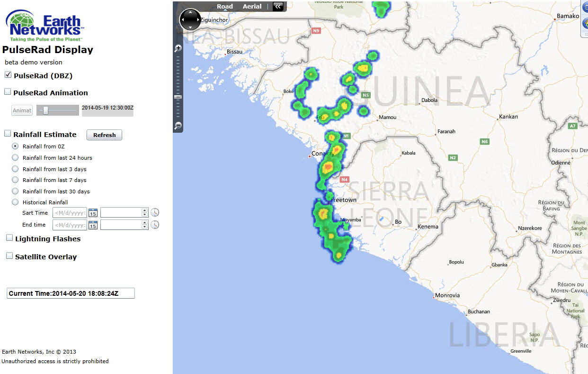This screenshot has height=374, width=588.
Task: Decrease Sart Time value with down spinner
Action: (145, 215)
